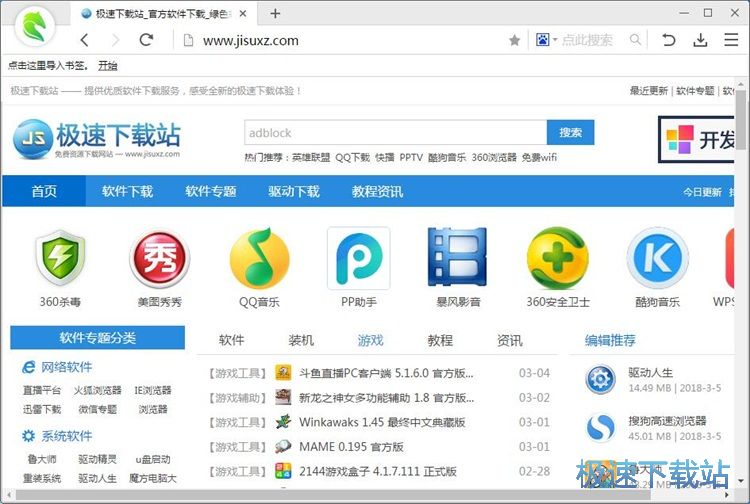
Task: Click the 2144游戏盒子 list item icon
Action: tap(283, 471)
